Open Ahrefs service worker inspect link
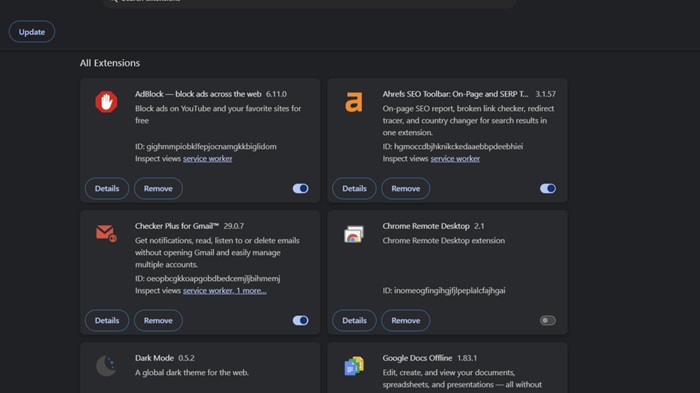Image resolution: width=700 pixels, height=393 pixels. (x=455, y=159)
